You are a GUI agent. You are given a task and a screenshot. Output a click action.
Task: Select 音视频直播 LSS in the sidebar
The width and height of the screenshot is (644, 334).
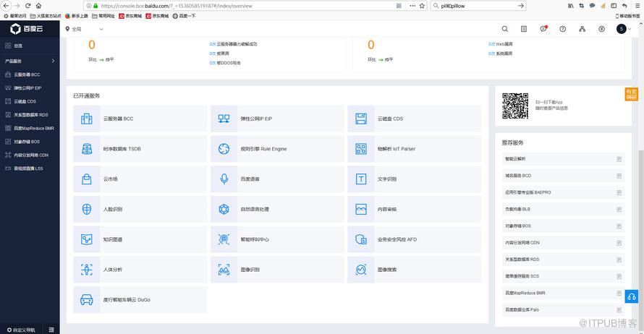coord(30,168)
